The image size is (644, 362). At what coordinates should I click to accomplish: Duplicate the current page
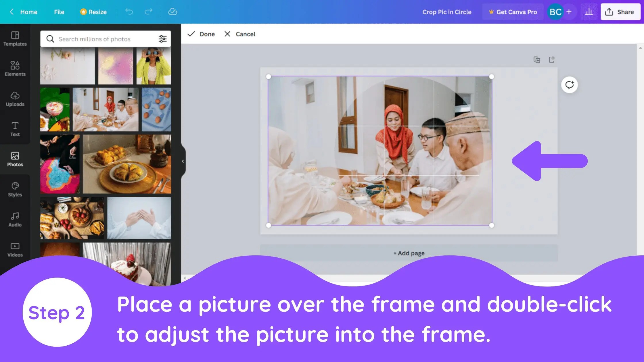(536, 59)
